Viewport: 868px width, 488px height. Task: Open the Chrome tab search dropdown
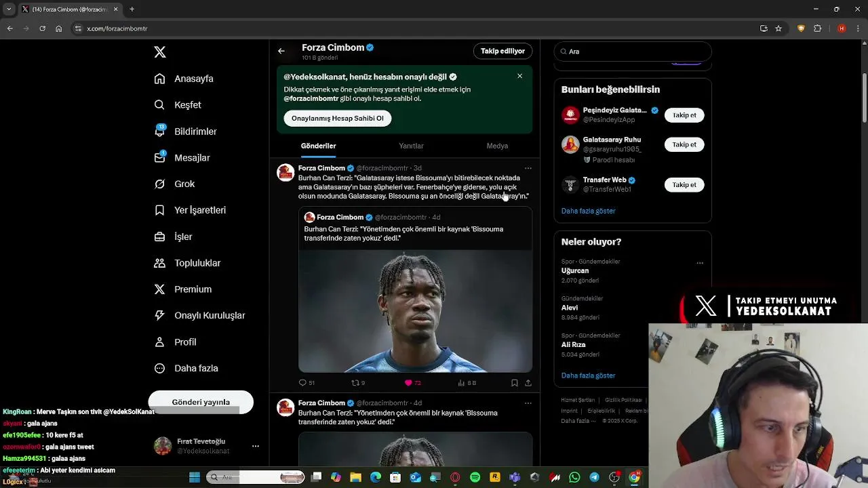[9, 9]
